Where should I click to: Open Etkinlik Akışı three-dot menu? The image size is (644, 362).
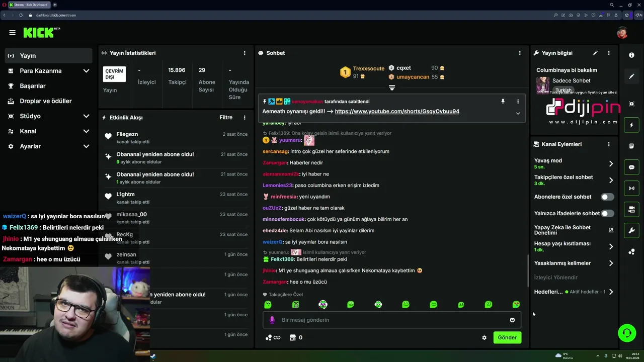245,118
